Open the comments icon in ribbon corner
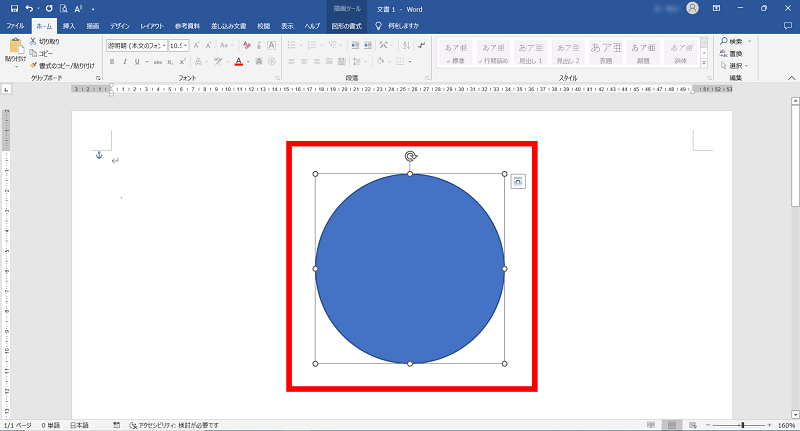This screenshot has width=800, height=431. pos(788,26)
